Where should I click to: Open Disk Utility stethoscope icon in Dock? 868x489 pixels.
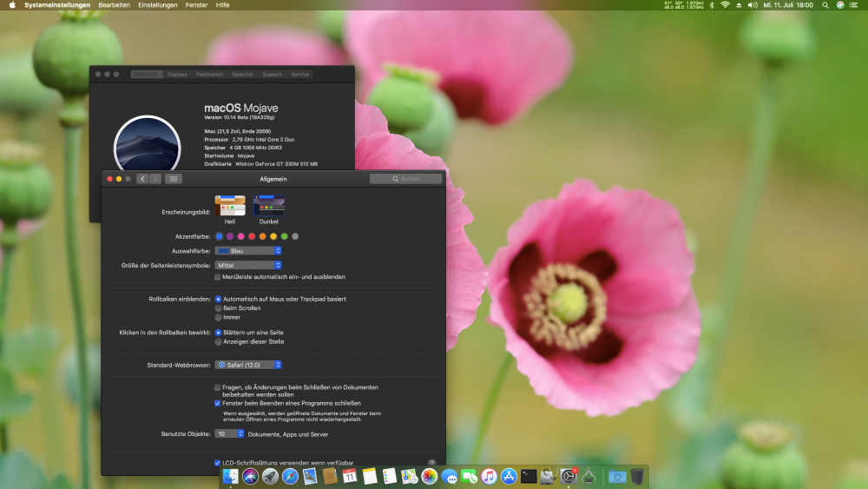[x=549, y=476]
